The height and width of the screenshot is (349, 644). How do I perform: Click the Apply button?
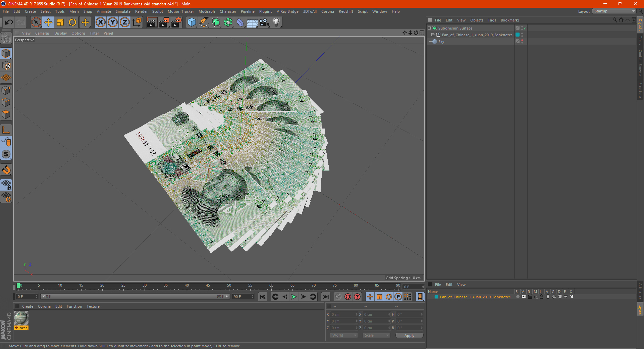pos(409,336)
